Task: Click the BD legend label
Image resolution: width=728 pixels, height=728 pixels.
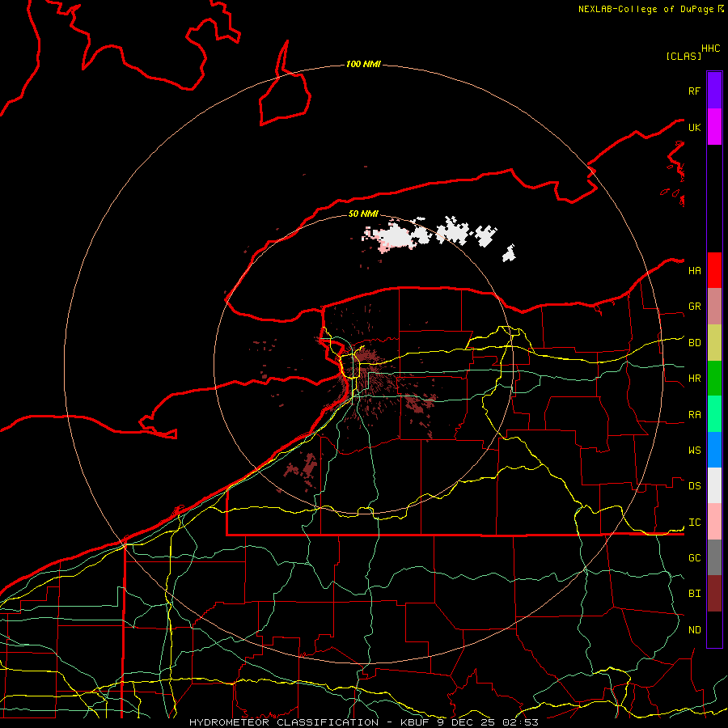Action: [694, 343]
